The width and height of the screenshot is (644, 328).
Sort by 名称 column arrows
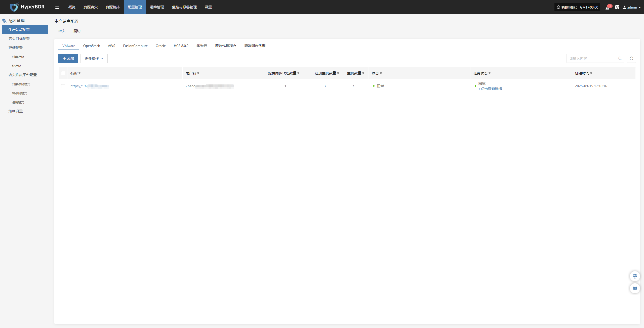click(79, 73)
